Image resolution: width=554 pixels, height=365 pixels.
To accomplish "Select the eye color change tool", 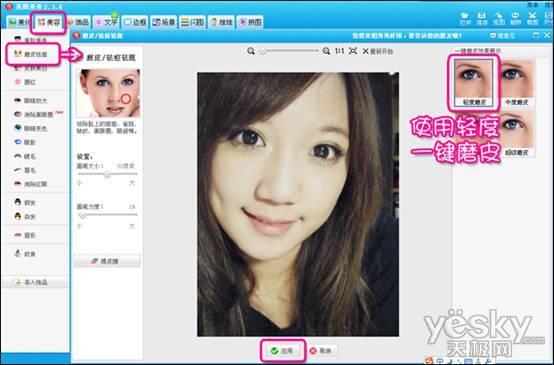I will (30, 128).
